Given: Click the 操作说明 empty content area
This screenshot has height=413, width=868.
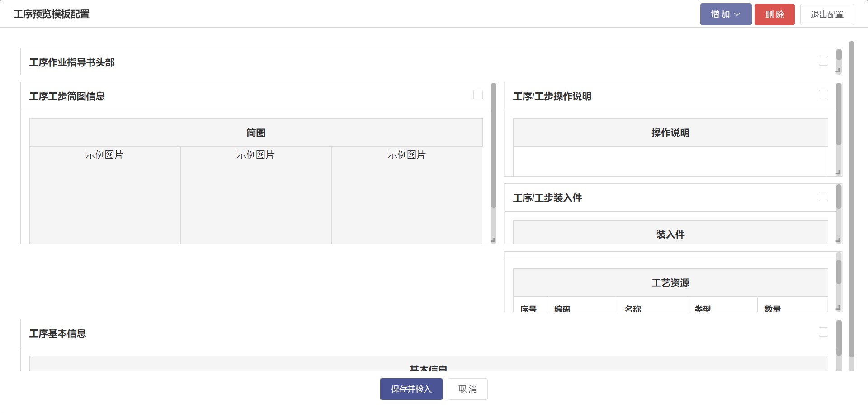Looking at the screenshot, I should [x=670, y=161].
